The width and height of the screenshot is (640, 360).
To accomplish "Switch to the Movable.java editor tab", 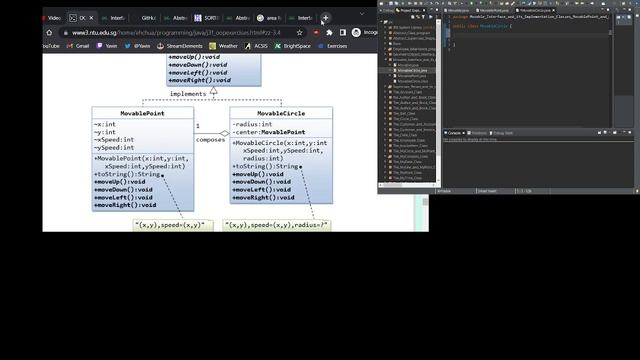I will 457,10.
